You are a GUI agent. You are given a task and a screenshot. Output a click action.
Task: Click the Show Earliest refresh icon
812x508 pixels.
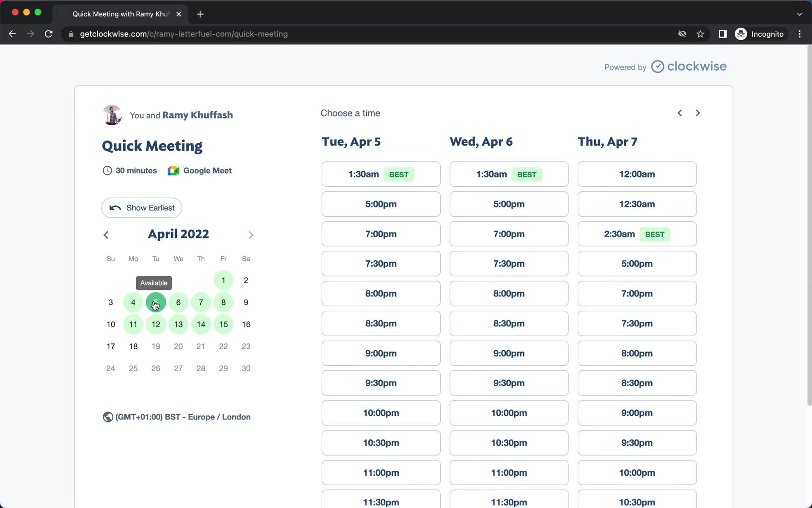coord(115,208)
